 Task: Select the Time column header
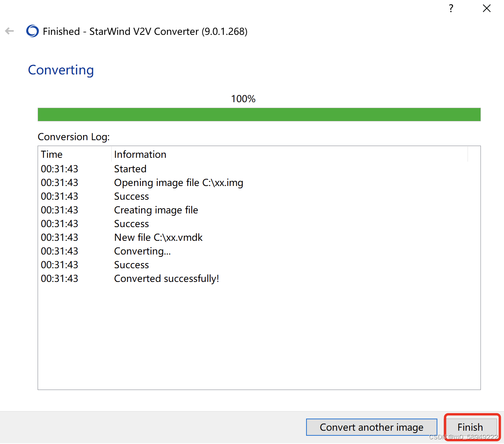point(74,154)
